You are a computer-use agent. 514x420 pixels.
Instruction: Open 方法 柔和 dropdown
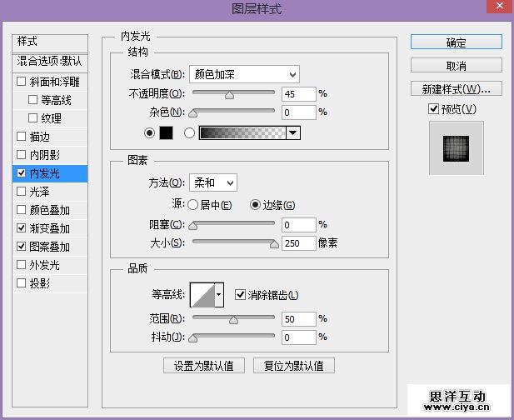tap(213, 182)
